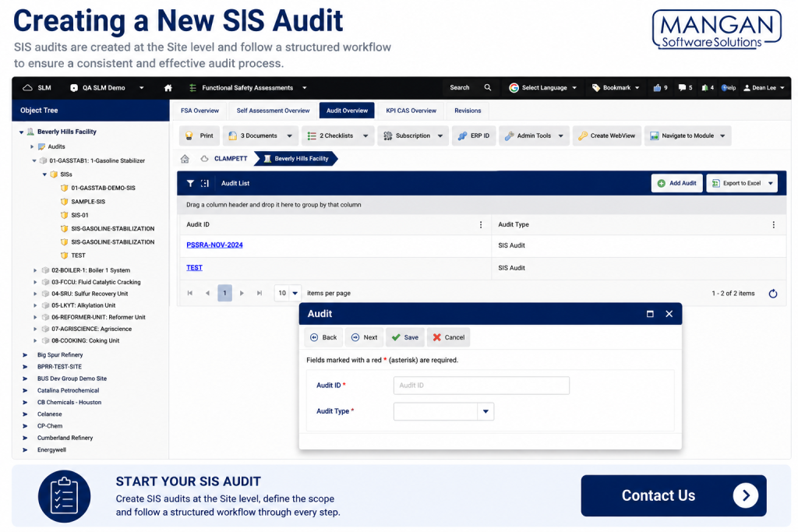Open the Export to Excel dropdown arrow
This screenshot has width=798, height=532.
[x=771, y=184]
